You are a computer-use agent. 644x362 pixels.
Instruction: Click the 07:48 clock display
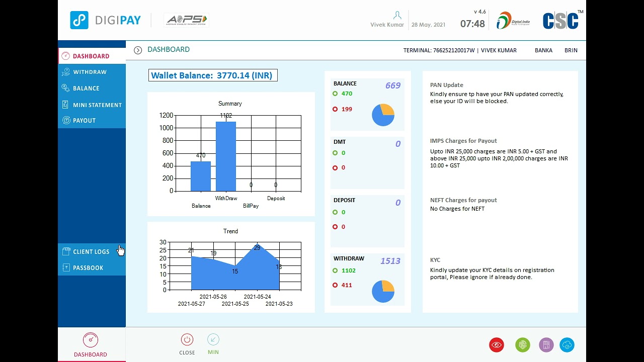pos(472,24)
